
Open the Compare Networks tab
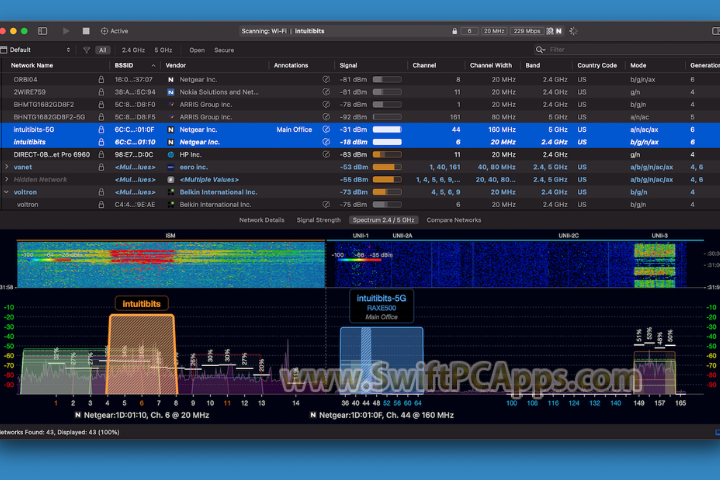click(454, 220)
